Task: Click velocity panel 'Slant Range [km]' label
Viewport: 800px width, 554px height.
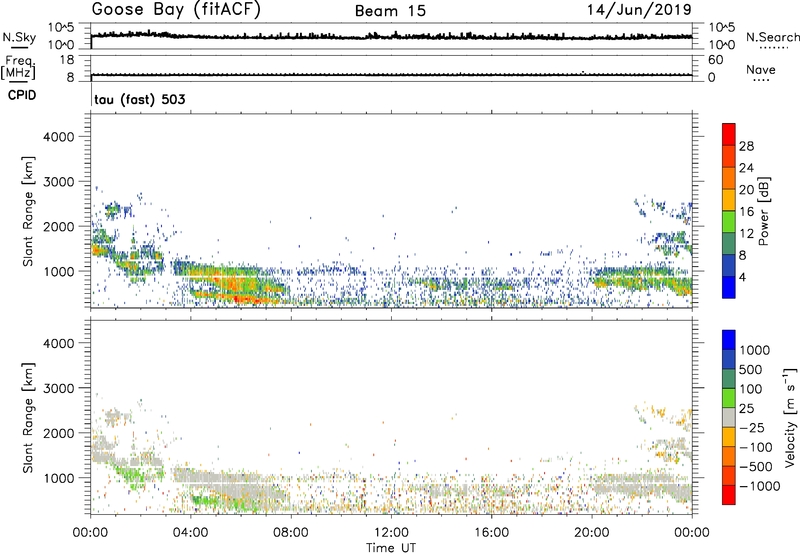Action: click(x=28, y=418)
